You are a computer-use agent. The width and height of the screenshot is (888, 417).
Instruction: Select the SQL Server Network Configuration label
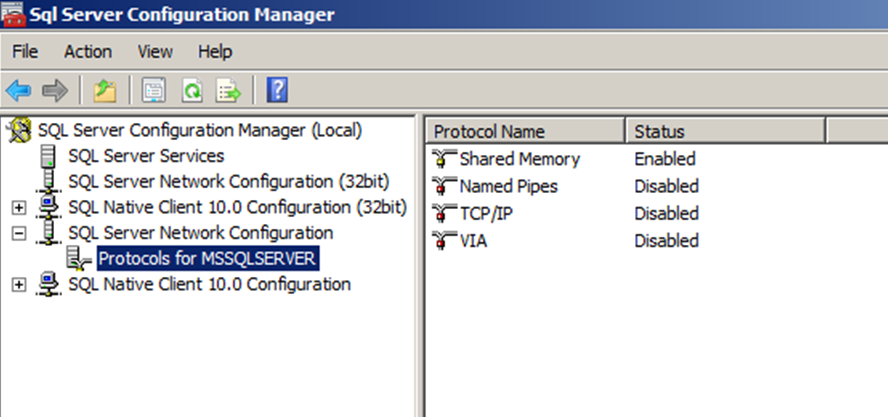click(200, 233)
